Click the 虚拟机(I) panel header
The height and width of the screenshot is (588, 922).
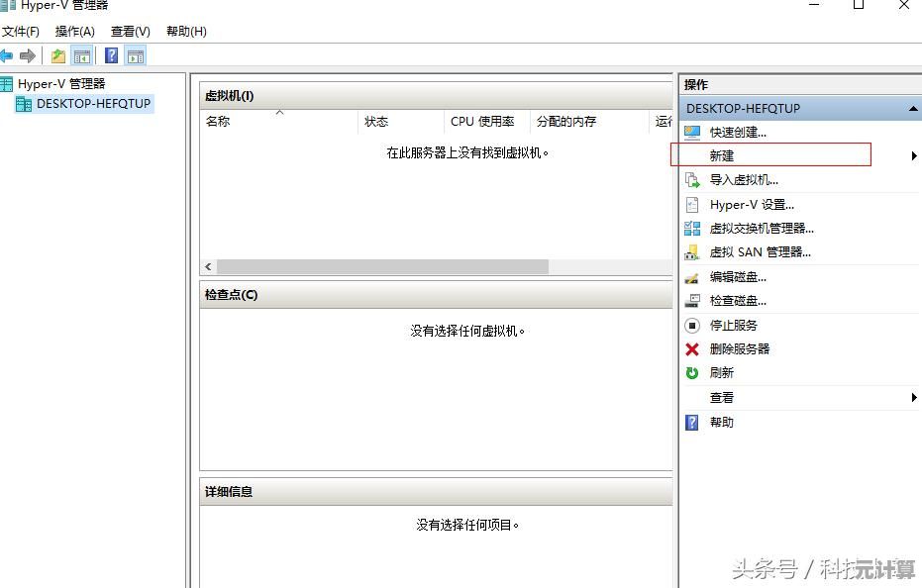click(x=436, y=96)
